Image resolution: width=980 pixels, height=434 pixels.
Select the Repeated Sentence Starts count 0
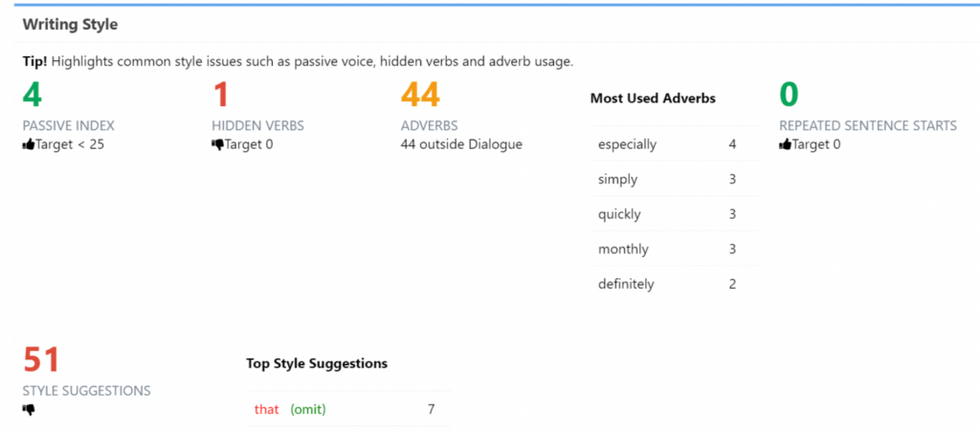[x=790, y=95]
